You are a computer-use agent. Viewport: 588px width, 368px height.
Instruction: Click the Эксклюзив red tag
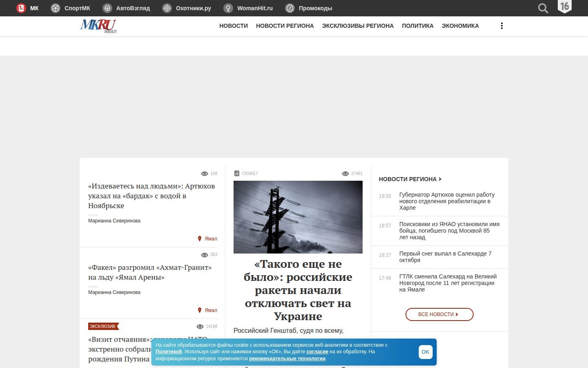(x=103, y=326)
